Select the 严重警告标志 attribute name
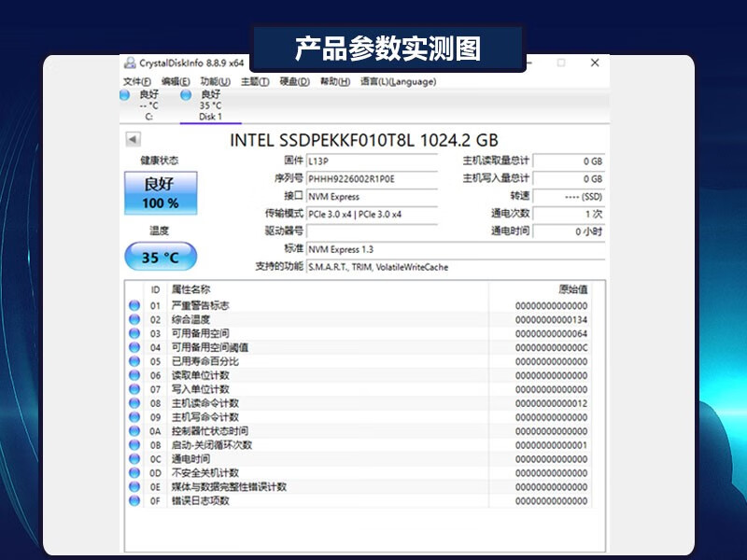This screenshot has width=747, height=560. click(201, 305)
